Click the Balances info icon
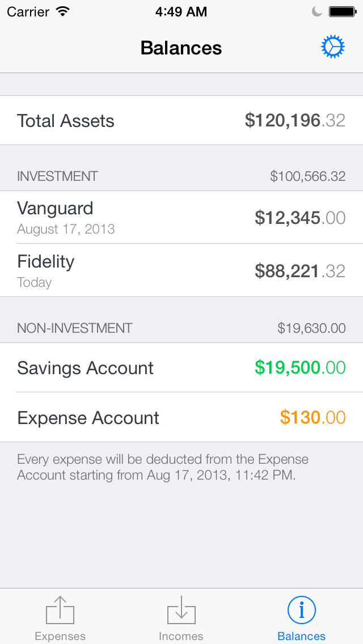Screen dimensions: 363x644 [x=301, y=609]
